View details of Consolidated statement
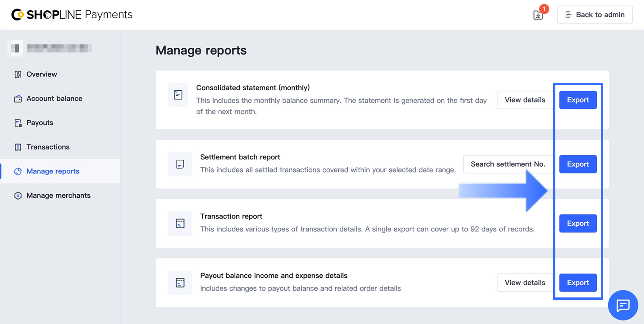 [525, 100]
